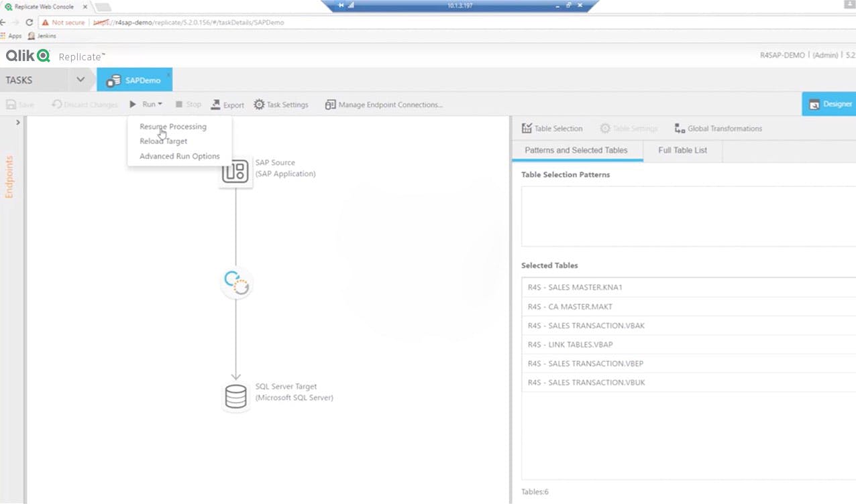The image size is (856, 504).
Task: Click the SAPDemo tab task icon
Action: pos(113,80)
